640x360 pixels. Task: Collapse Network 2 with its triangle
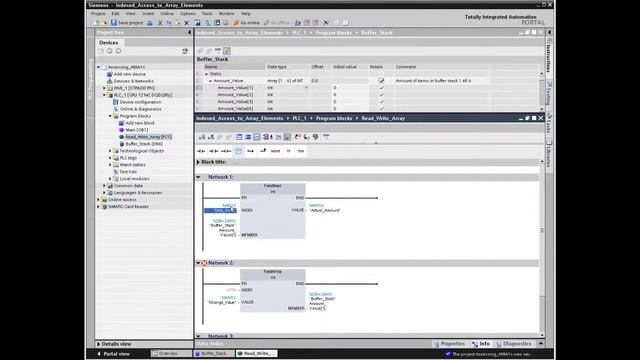coord(198,263)
